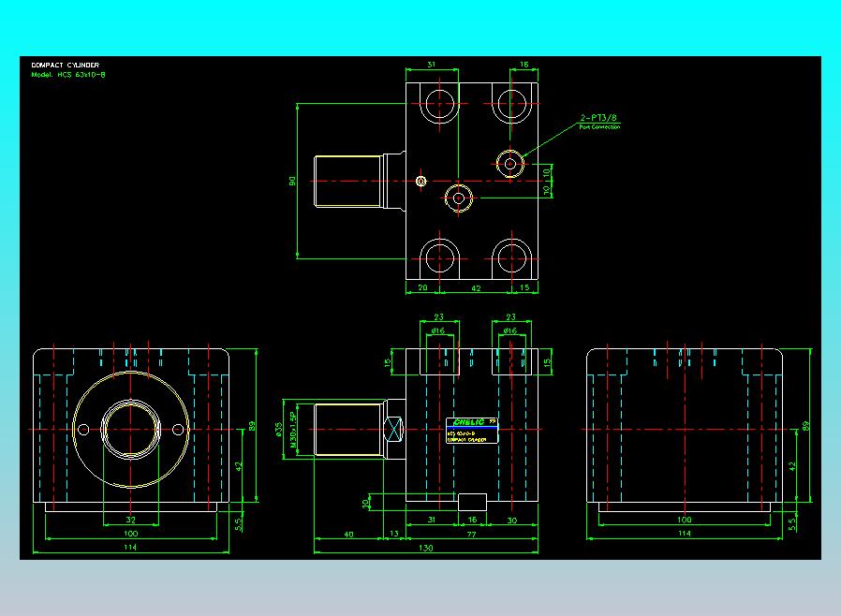This screenshot has width=841, height=616.
Task: Select the small rectangular block beneath side view
Action: pyautogui.click(x=473, y=503)
